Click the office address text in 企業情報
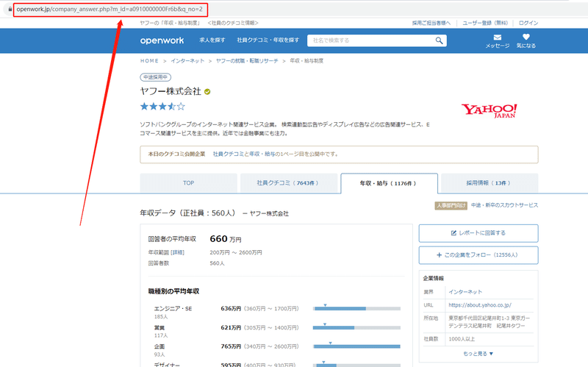Screen dimensions: 588x367 490,322
